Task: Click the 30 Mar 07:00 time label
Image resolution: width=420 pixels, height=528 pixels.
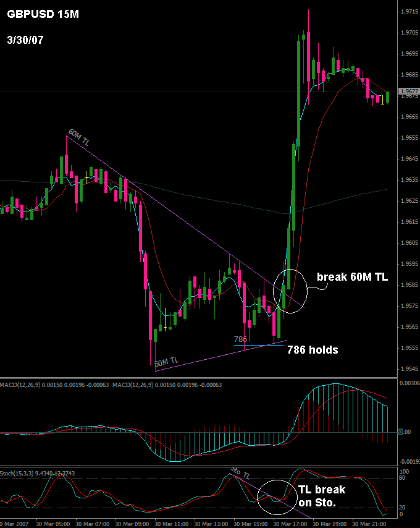Action: 94,524
